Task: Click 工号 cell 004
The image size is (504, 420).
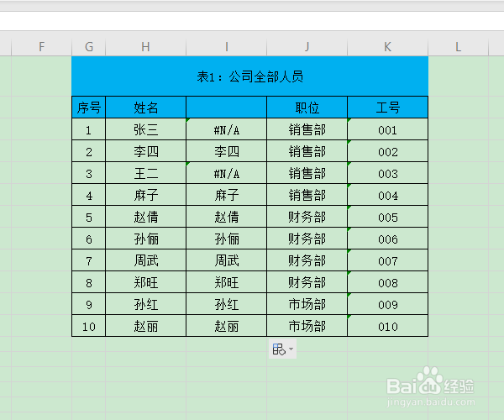Action: pyautogui.click(x=387, y=195)
